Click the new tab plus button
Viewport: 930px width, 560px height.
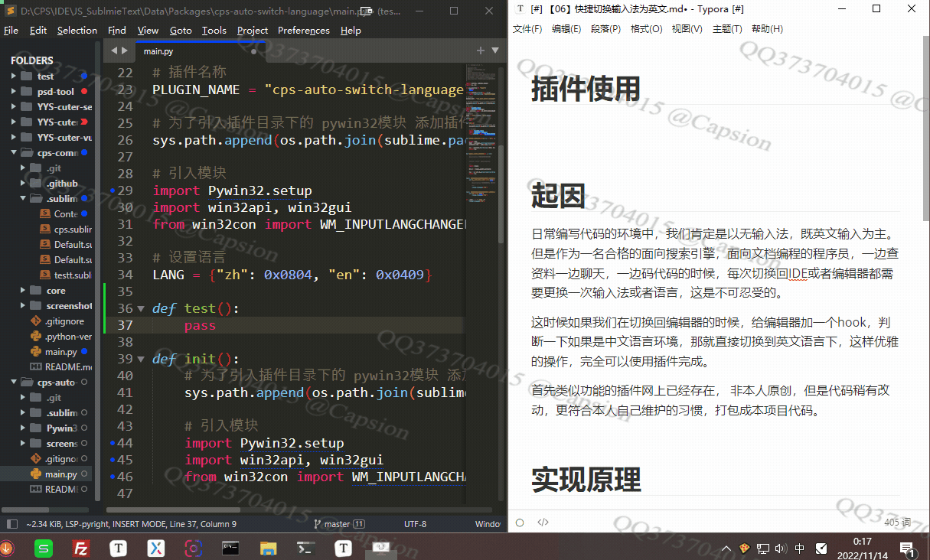[481, 50]
